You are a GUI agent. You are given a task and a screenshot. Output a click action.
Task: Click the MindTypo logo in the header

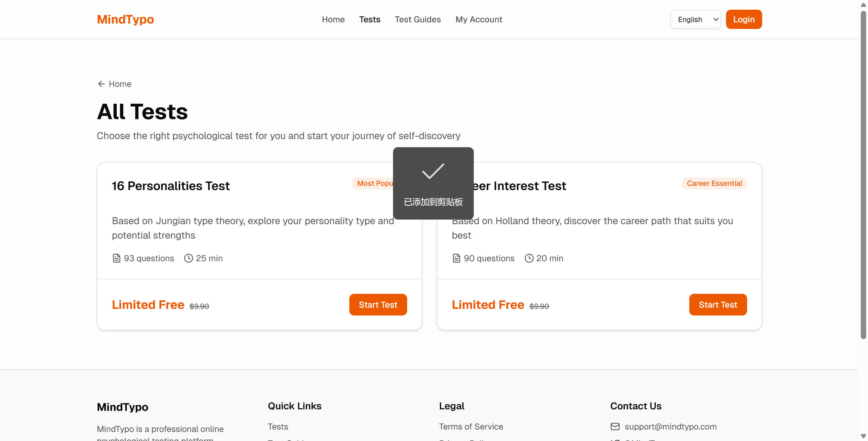click(x=125, y=19)
